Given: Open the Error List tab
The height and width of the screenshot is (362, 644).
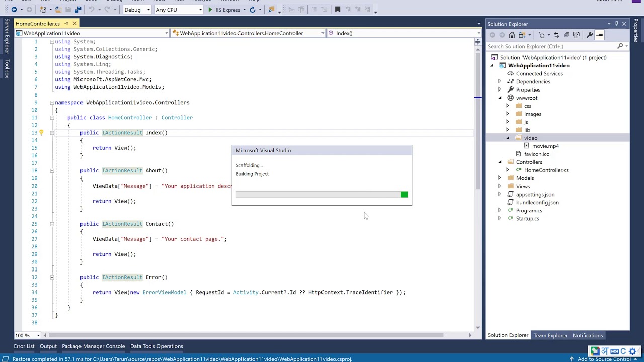Looking at the screenshot, I should pyautogui.click(x=24, y=346).
